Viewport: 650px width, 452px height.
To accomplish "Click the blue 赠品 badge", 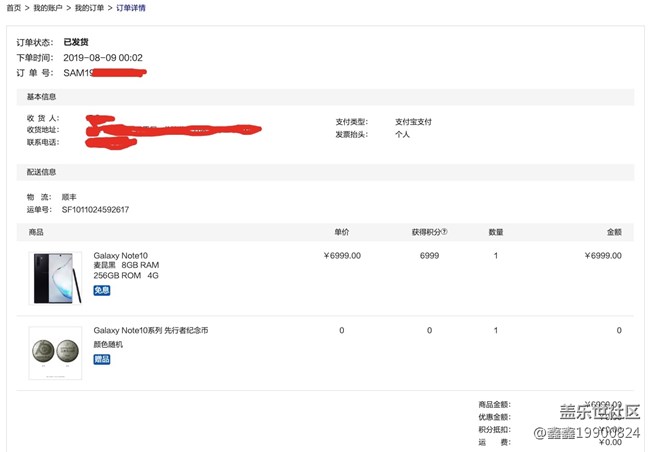I will (x=102, y=359).
